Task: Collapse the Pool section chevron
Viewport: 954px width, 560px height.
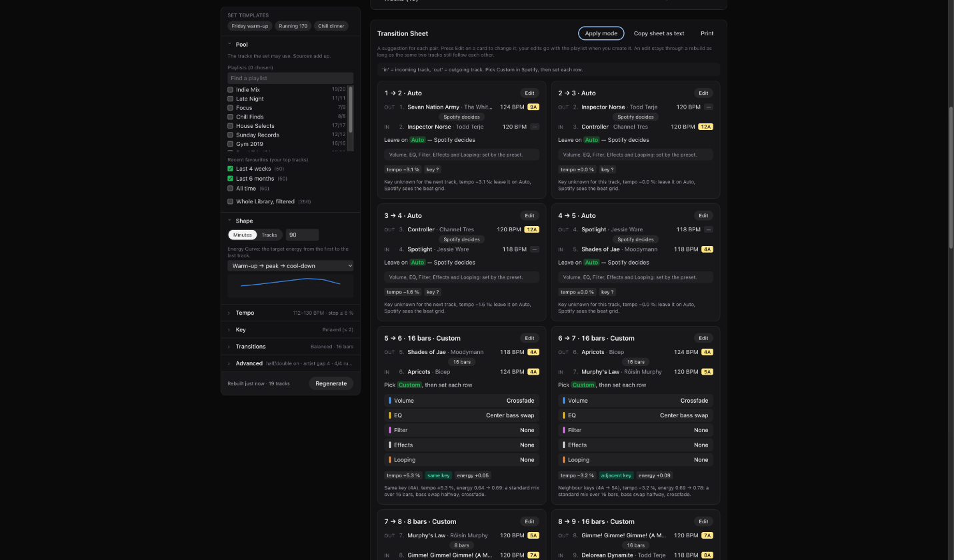Action: click(x=229, y=45)
